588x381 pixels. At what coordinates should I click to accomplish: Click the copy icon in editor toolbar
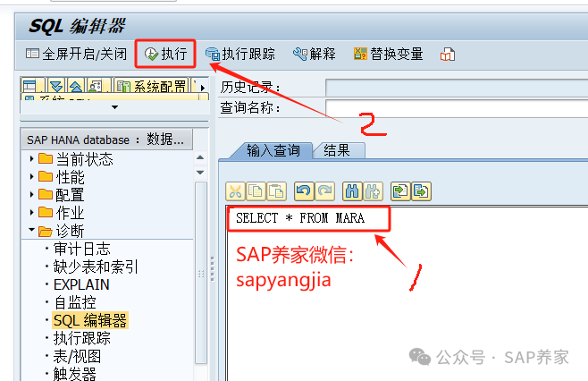pos(256,191)
